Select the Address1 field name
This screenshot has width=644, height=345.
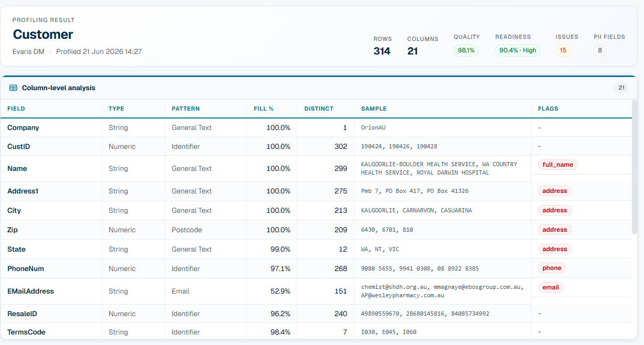pyautogui.click(x=23, y=191)
